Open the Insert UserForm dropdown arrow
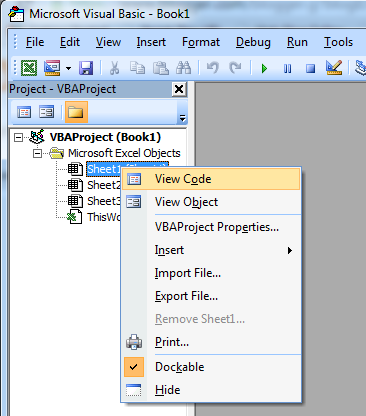 click(68, 68)
